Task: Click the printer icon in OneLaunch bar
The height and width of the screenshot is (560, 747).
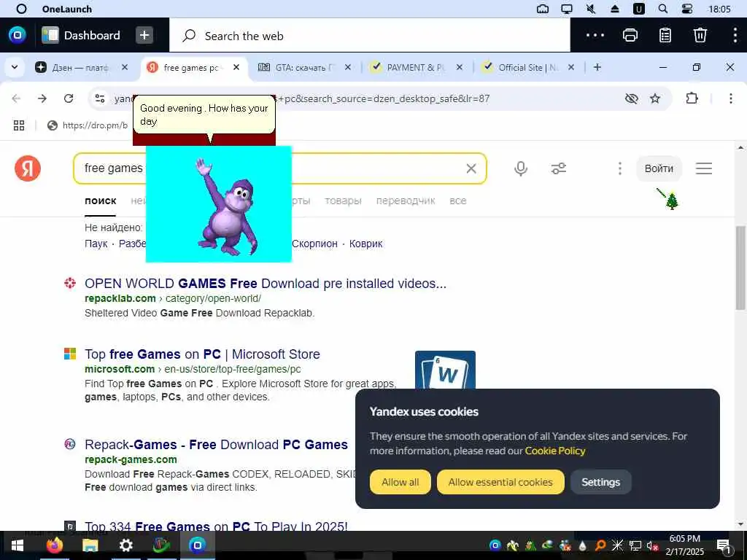Action: (630, 35)
